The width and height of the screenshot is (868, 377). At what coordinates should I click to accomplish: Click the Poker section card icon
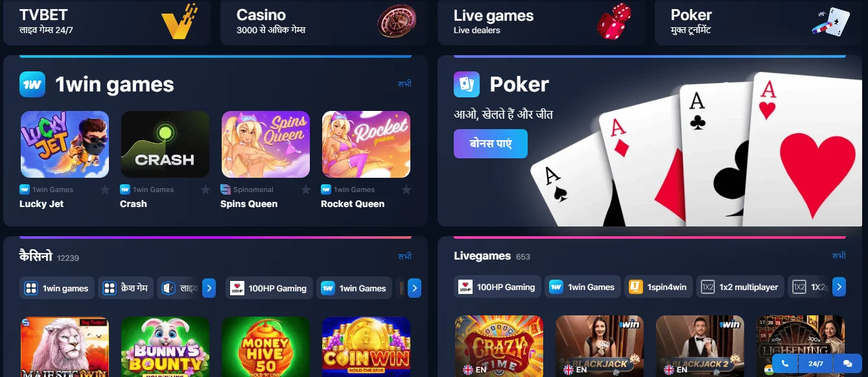467,84
